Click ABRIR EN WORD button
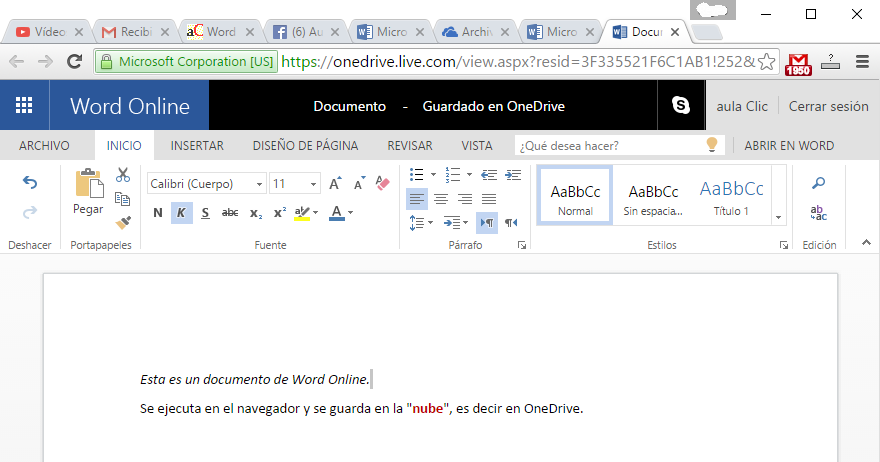 [789, 145]
